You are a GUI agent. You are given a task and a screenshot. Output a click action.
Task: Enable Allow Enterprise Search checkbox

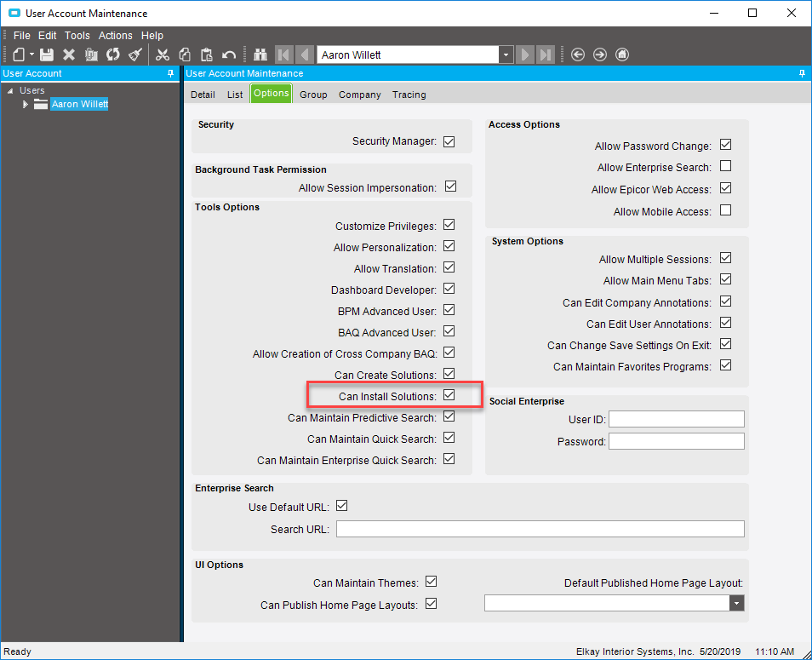click(725, 166)
